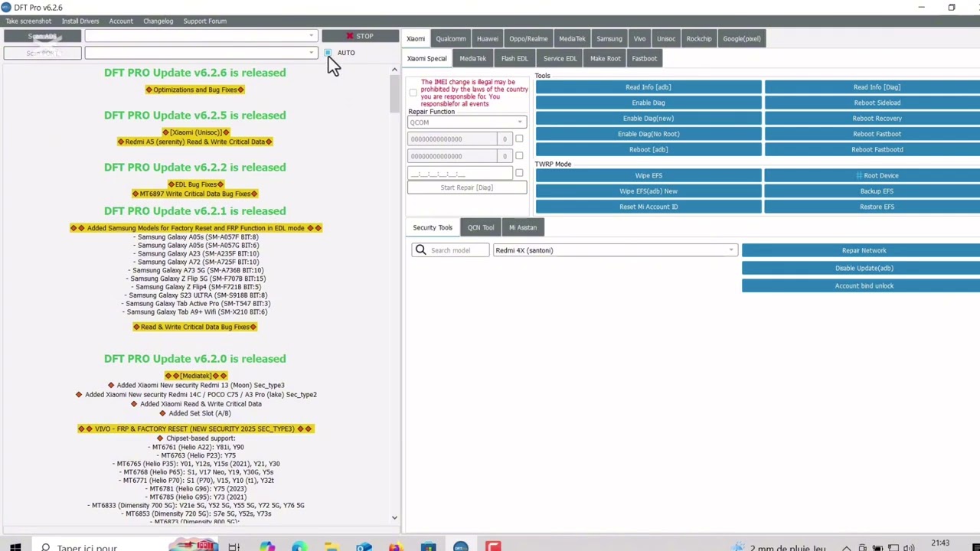Open the MediaTek sub-tab beside Xiaomi Special

473,58
